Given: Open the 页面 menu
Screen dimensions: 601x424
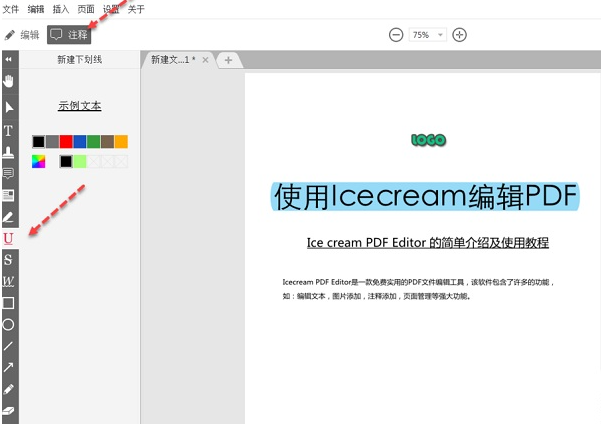Looking at the screenshot, I should point(86,9).
